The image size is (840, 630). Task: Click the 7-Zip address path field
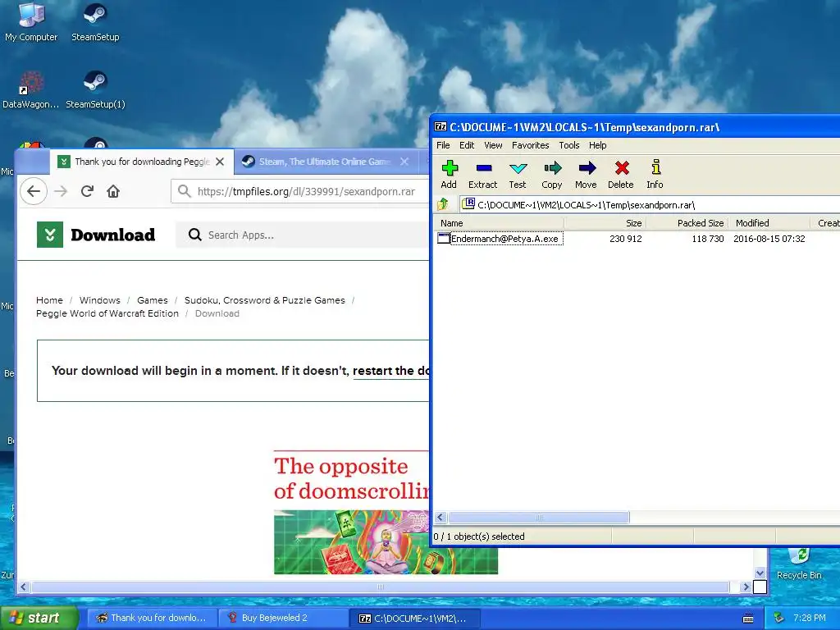650,204
